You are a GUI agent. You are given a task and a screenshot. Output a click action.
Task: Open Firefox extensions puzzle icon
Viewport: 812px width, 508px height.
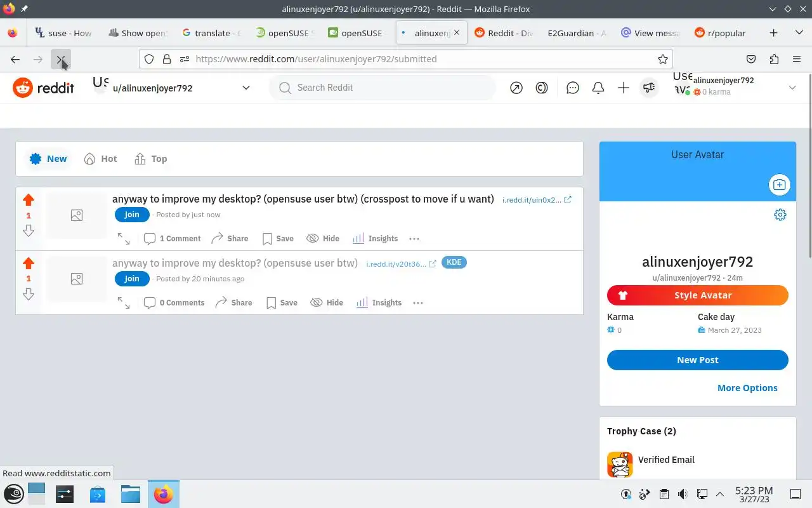[x=774, y=59]
